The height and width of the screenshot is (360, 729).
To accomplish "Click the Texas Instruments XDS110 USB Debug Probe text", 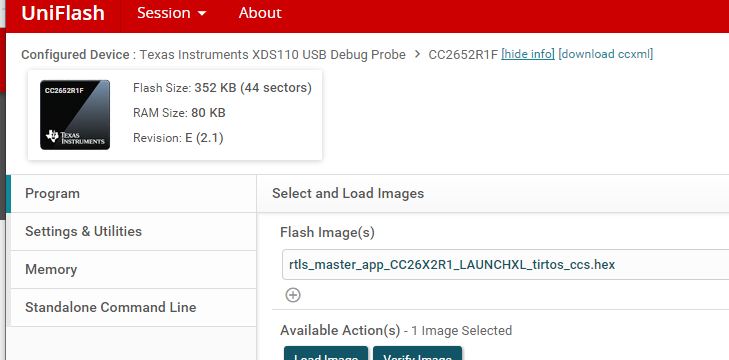I will point(273,54).
